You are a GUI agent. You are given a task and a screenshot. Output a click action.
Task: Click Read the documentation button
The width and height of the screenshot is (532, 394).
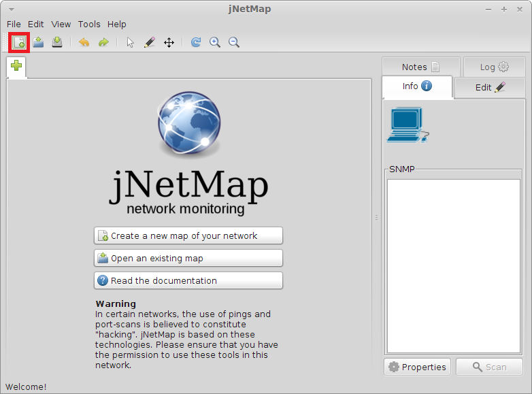[188, 280]
